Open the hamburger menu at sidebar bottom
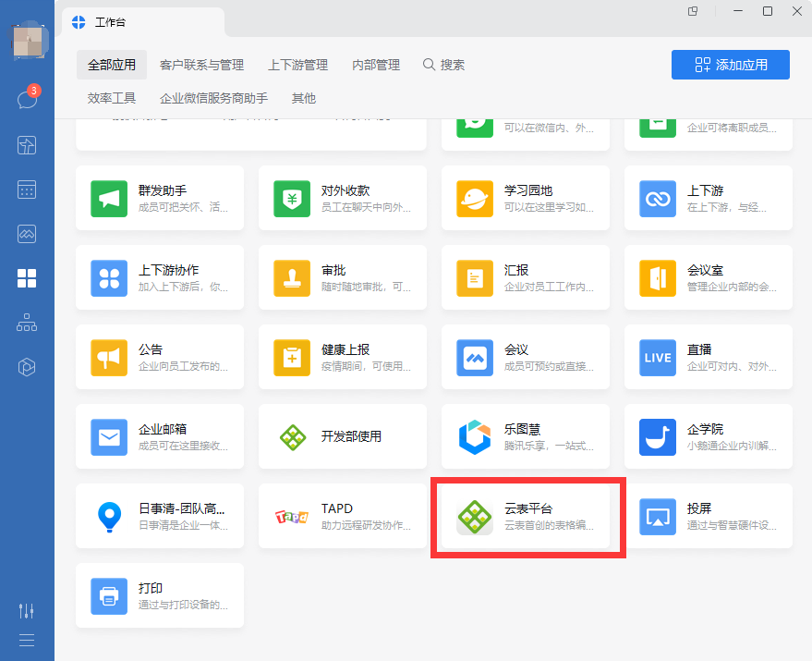 click(27, 641)
